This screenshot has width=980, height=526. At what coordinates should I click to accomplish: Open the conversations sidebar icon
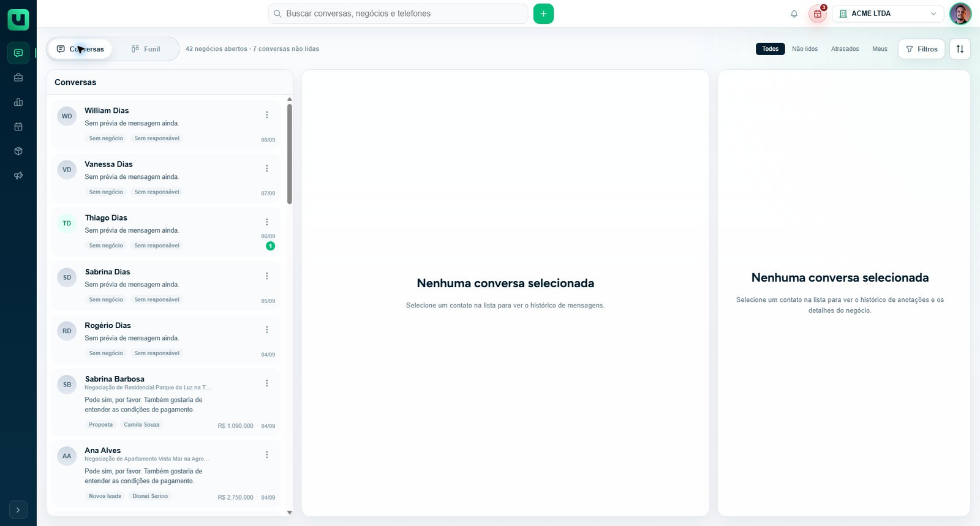[18, 53]
